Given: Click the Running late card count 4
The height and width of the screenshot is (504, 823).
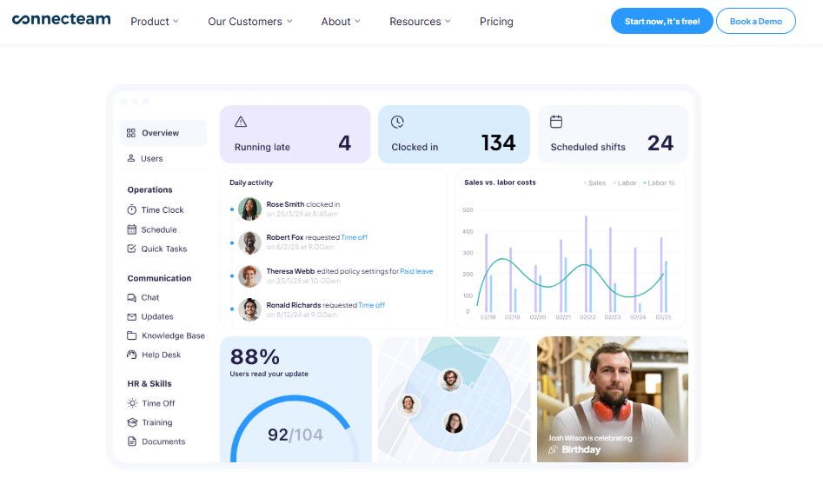Looking at the screenshot, I should [x=344, y=143].
